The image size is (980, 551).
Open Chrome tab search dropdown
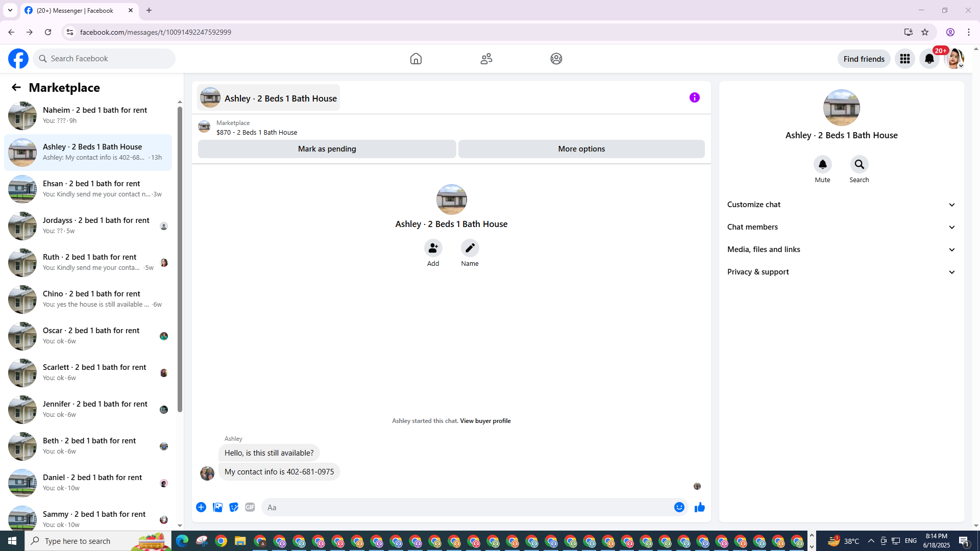pos(10,10)
